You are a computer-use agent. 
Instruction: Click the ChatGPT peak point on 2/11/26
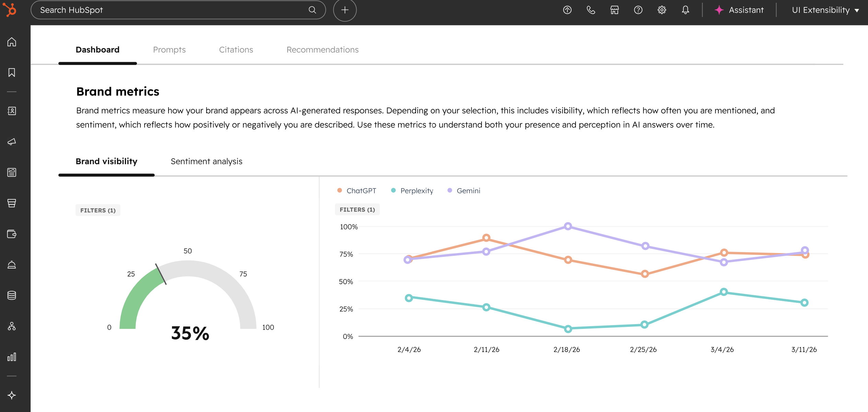486,238
